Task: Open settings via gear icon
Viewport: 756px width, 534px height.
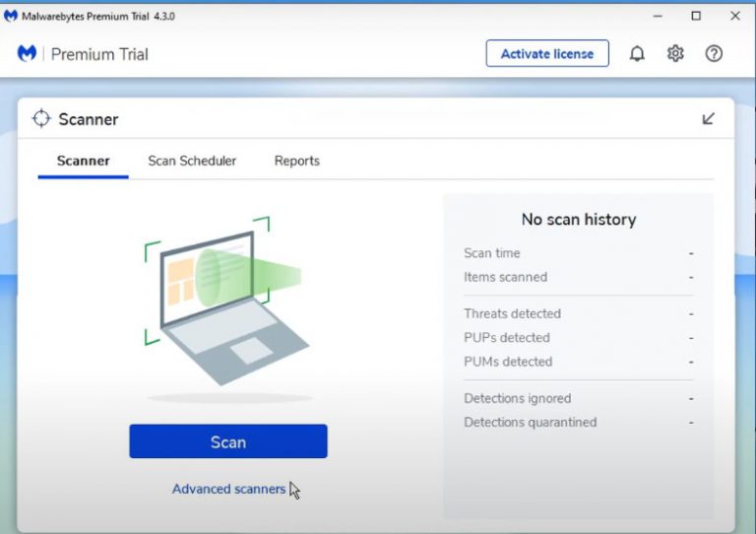Action: coord(675,53)
